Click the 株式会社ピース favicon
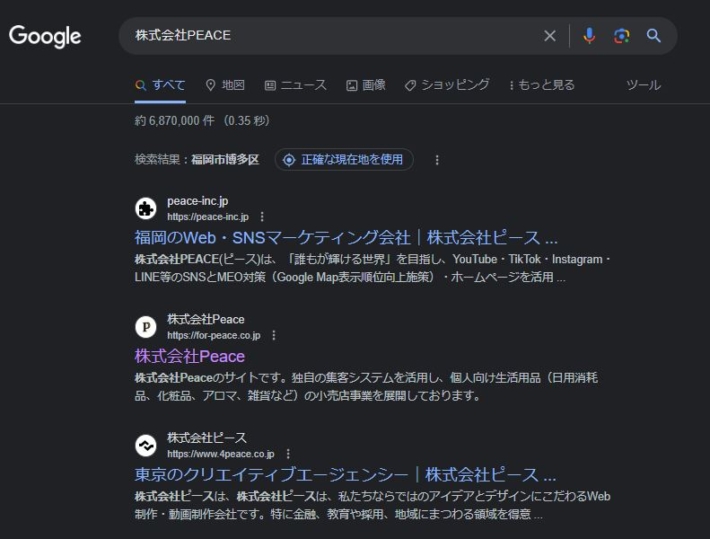The image size is (710, 539). tap(146, 446)
